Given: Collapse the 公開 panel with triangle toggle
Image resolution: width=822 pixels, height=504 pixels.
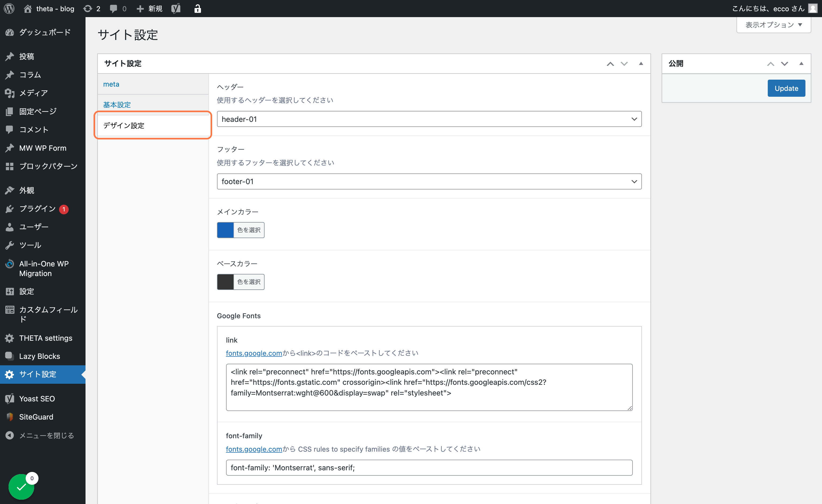Looking at the screenshot, I should coord(801,63).
